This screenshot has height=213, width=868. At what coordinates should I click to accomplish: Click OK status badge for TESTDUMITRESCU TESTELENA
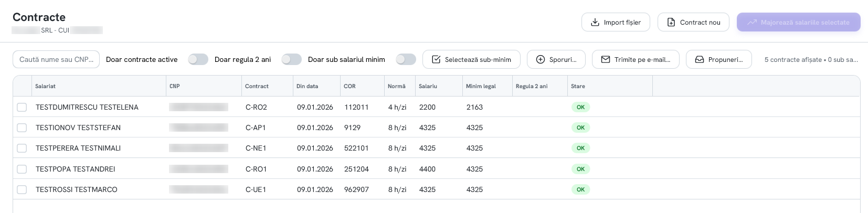[x=580, y=107]
